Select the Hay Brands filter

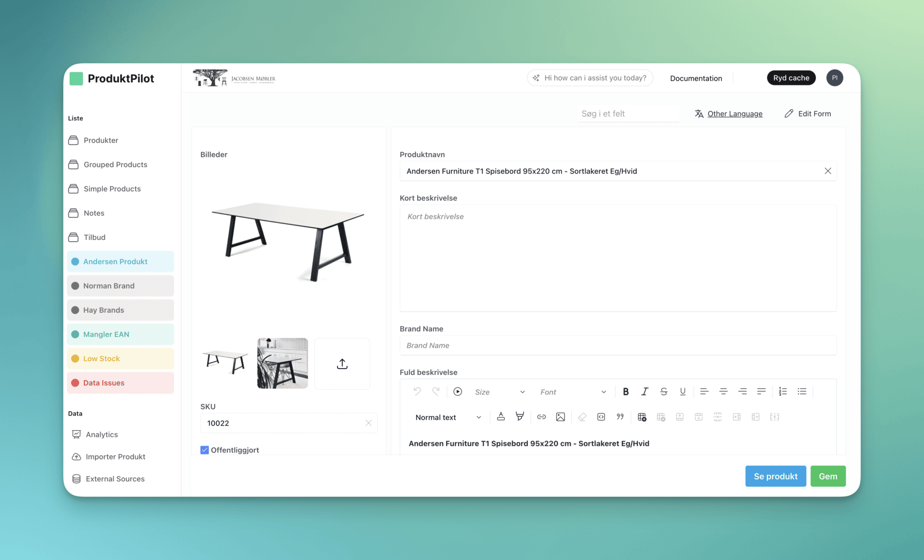click(121, 310)
